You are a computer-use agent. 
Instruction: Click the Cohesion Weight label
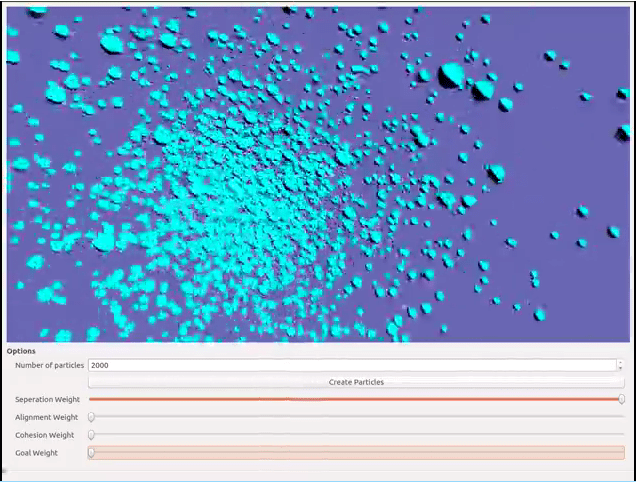pyautogui.click(x=45, y=436)
